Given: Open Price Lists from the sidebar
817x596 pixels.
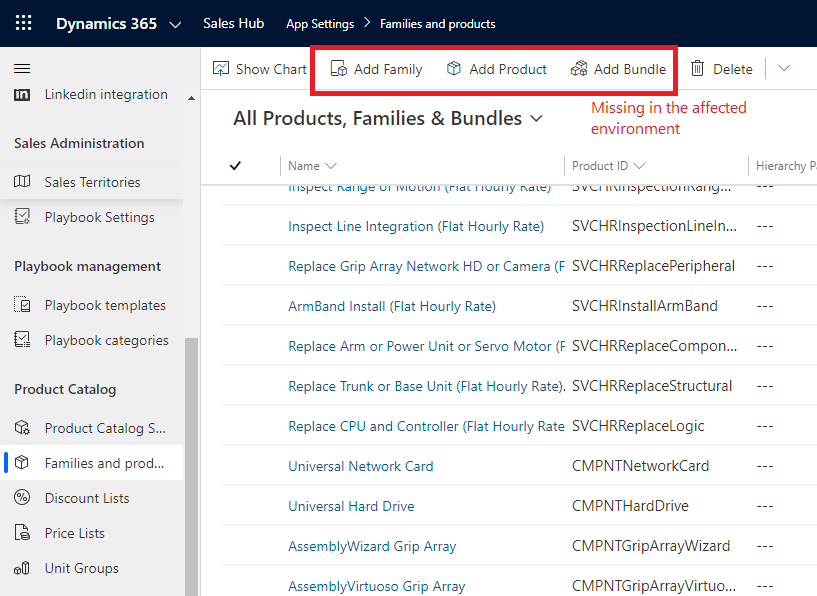Looking at the screenshot, I should tap(74, 533).
